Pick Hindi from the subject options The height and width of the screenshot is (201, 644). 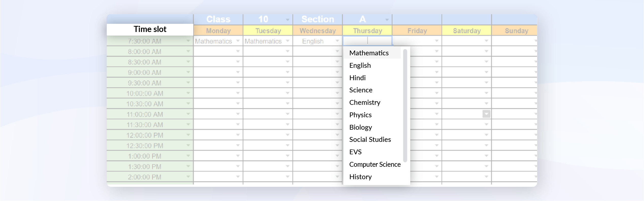(357, 78)
